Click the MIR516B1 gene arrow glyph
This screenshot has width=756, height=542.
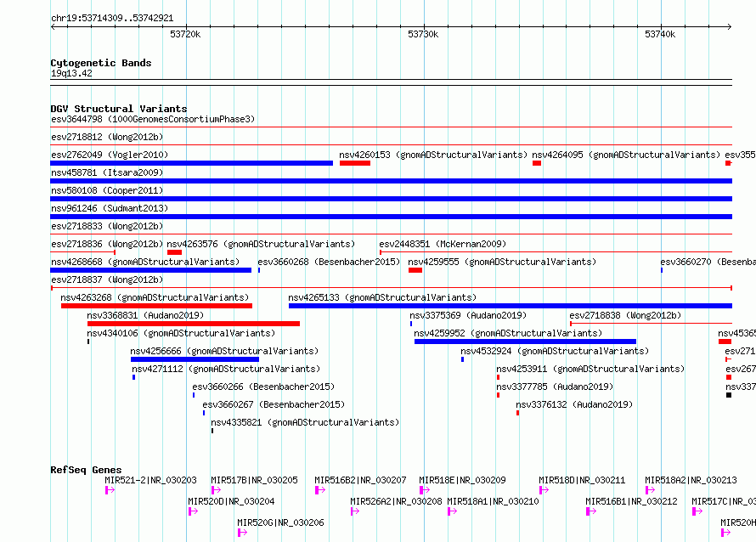click(x=591, y=511)
